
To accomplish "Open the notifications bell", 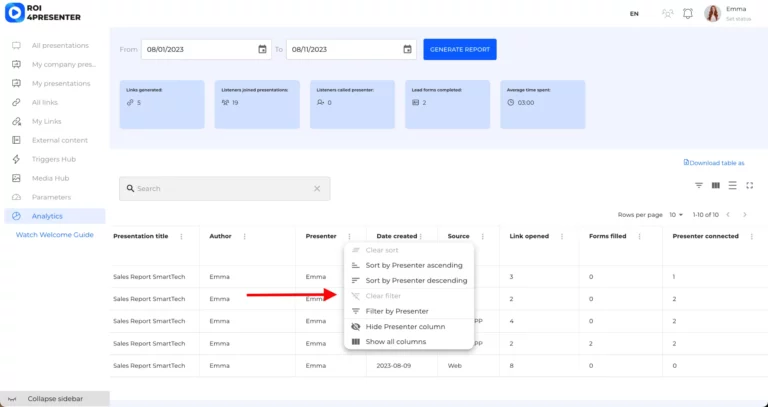I will click(688, 14).
